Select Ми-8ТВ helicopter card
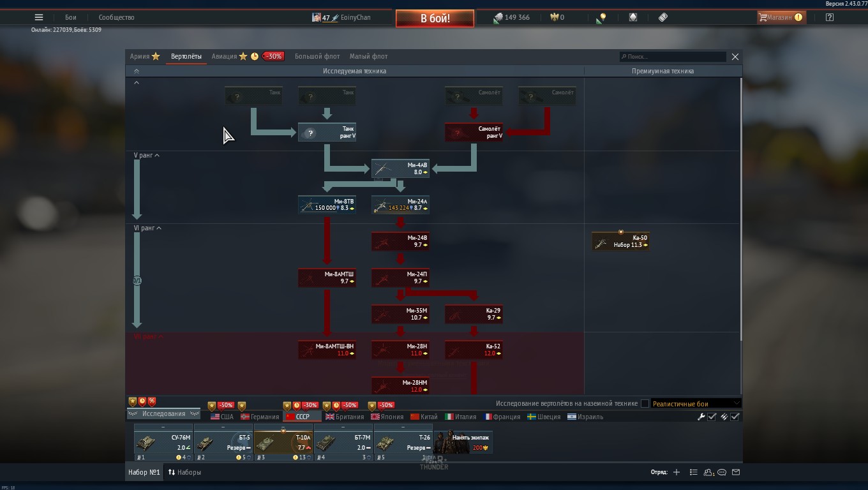Image resolution: width=868 pixels, height=490 pixels. coord(327,205)
